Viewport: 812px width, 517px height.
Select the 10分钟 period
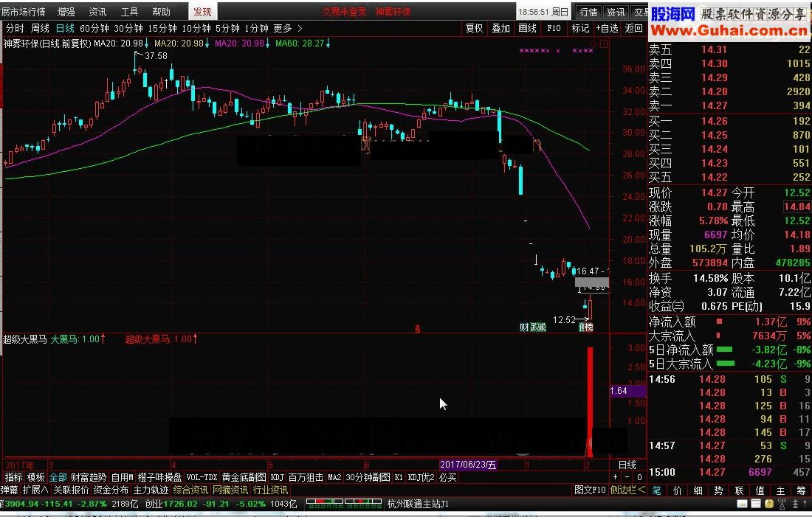click(196, 29)
